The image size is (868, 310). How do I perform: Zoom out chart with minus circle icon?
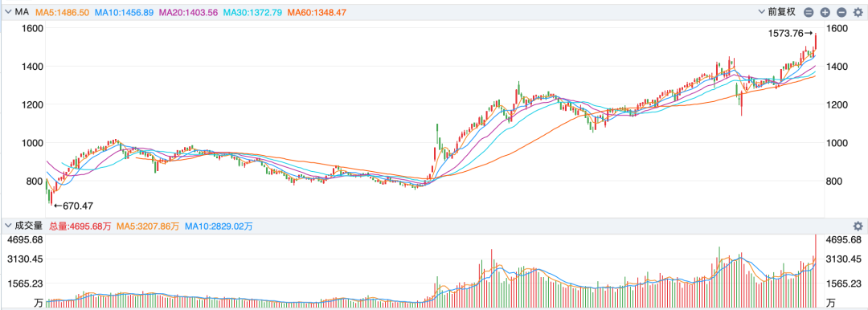click(x=842, y=12)
